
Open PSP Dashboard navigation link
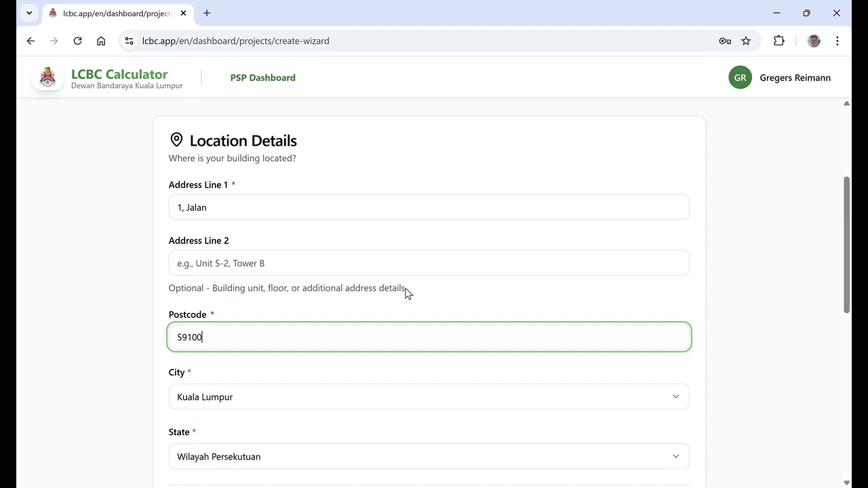pos(262,78)
